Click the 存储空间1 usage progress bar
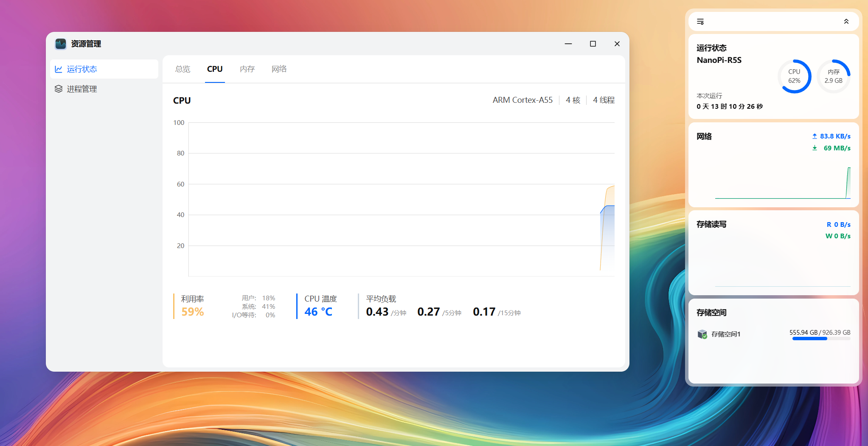Viewport: 868px width, 446px height. pyautogui.click(x=821, y=338)
